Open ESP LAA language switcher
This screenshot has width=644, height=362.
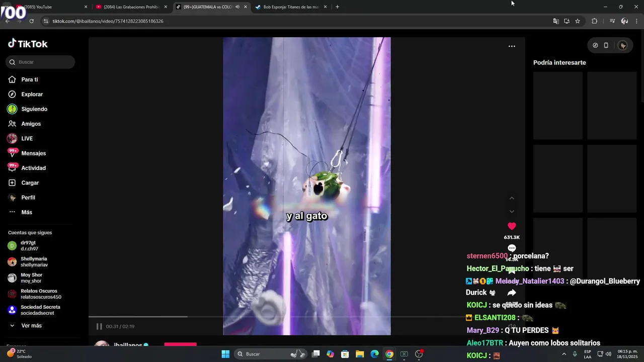[588, 354]
